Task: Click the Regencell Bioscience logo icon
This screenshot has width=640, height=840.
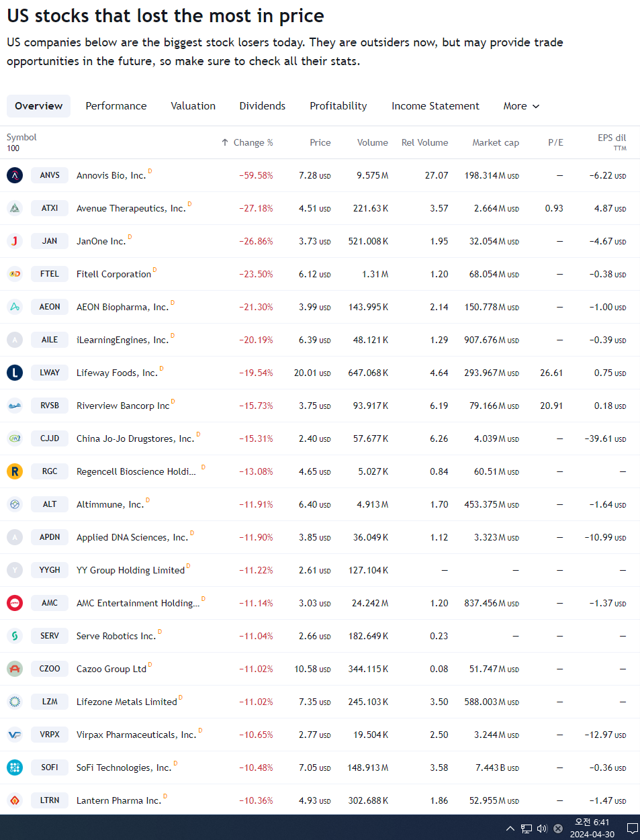Action: 15,471
